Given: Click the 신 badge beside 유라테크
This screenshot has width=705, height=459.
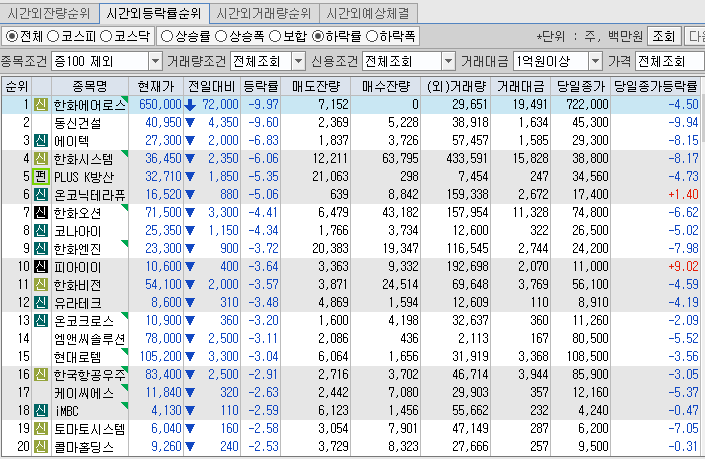Looking at the screenshot, I should [40, 303].
